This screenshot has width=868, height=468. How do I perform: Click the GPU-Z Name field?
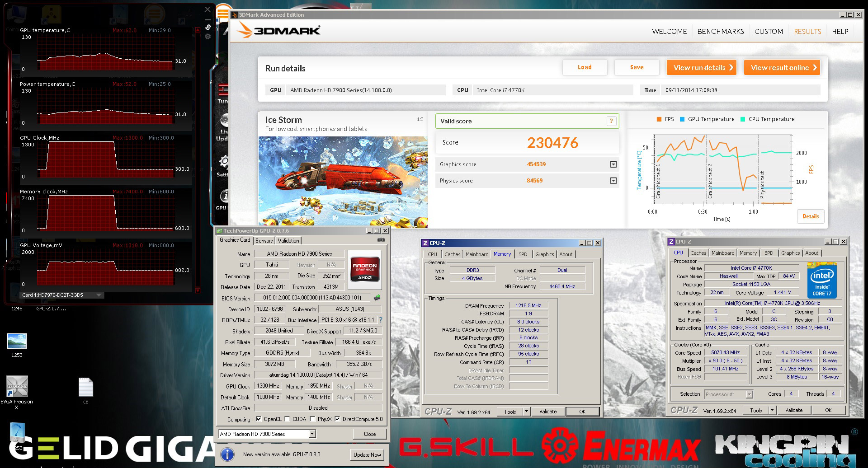299,254
